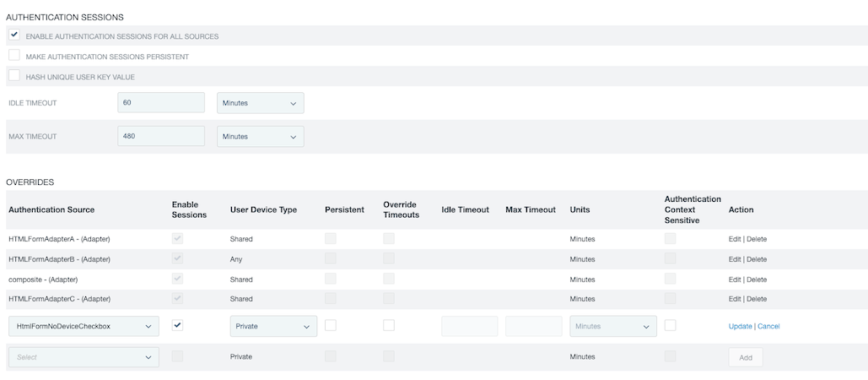Image resolution: width=868 pixels, height=380 pixels.
Task: Click the Update link
Action: pyautogui.click(x=740, y=326)
